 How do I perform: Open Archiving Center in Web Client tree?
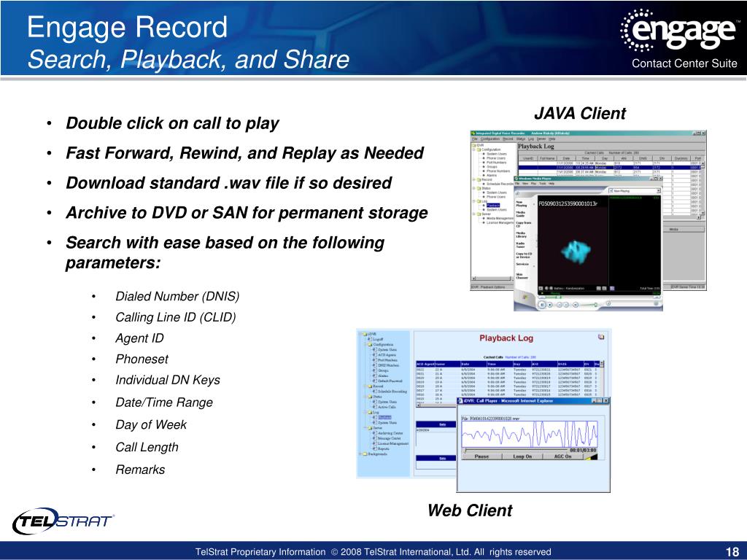click(390, 433)
